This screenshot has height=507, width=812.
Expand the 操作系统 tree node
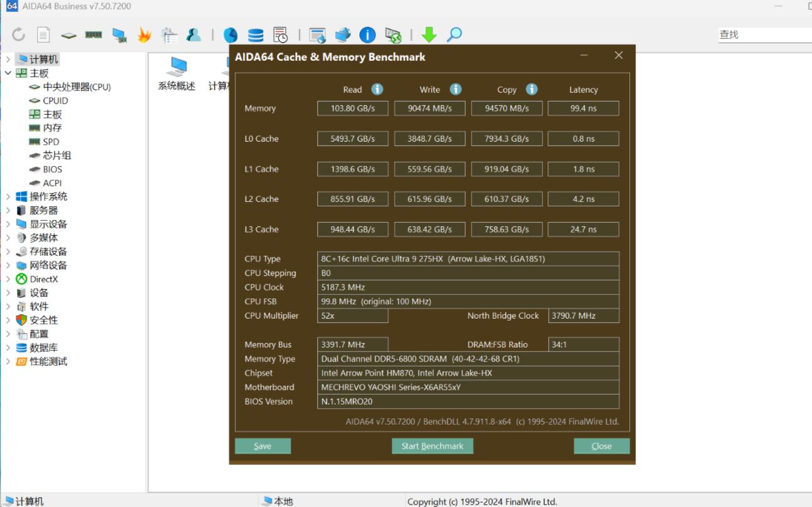click(8, 196)
